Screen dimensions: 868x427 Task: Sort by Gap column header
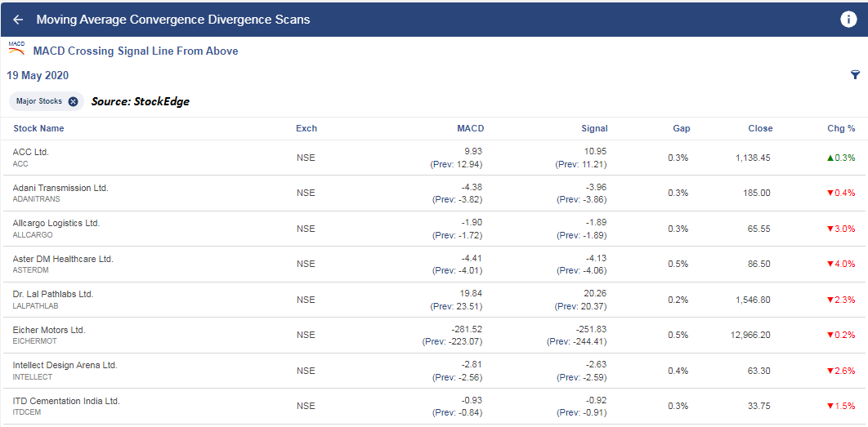pyautogui.click(x=682, y=128)
